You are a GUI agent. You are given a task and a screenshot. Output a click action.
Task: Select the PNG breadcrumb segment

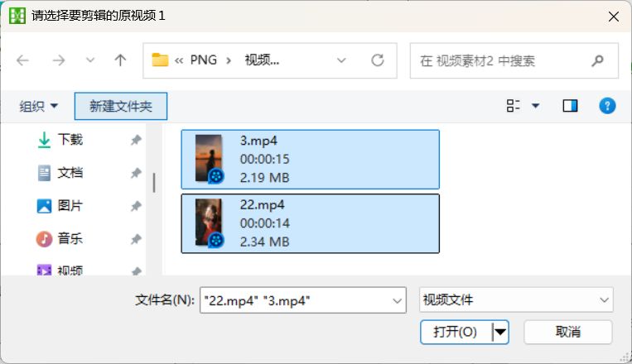[204, 60]
